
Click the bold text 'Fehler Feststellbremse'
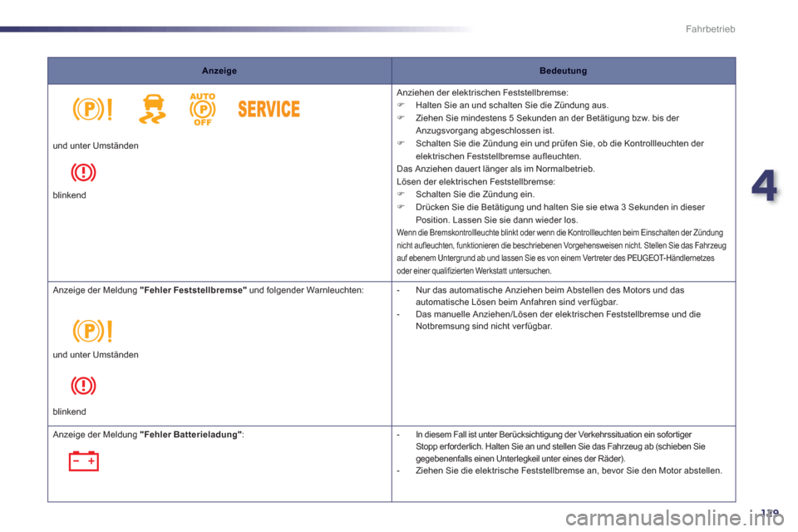(x=194, y=290)
